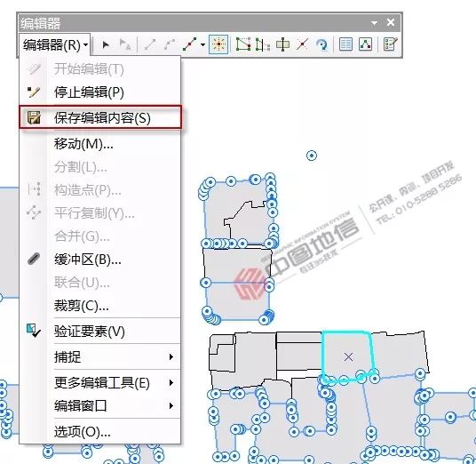Click the greyed Straight Segment tool icon
The image size is (476, 464).
(150, 45)
